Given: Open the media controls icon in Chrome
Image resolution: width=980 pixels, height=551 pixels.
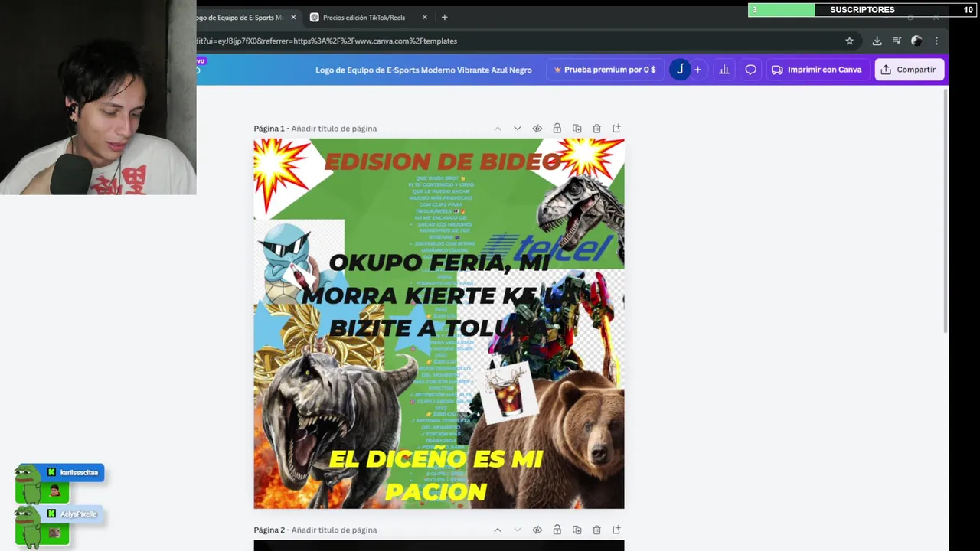Looking at the screenshot, I should (897, 41).
